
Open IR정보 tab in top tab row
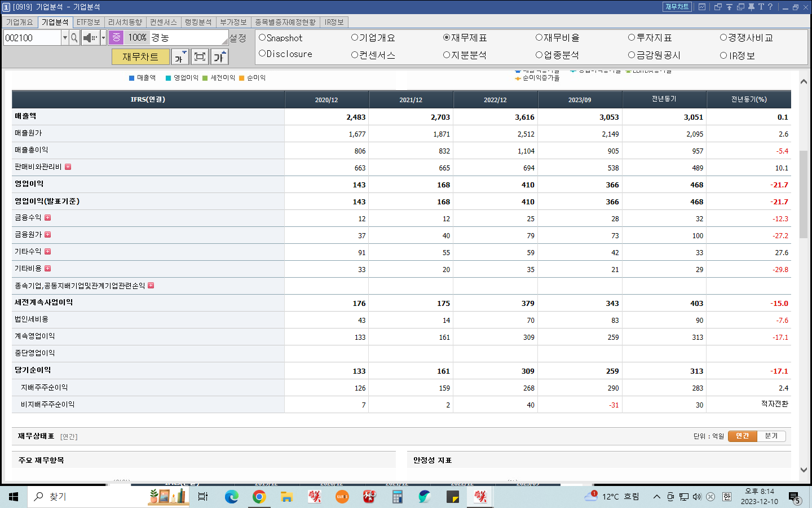pyautogui.click(x=334, y=22)
